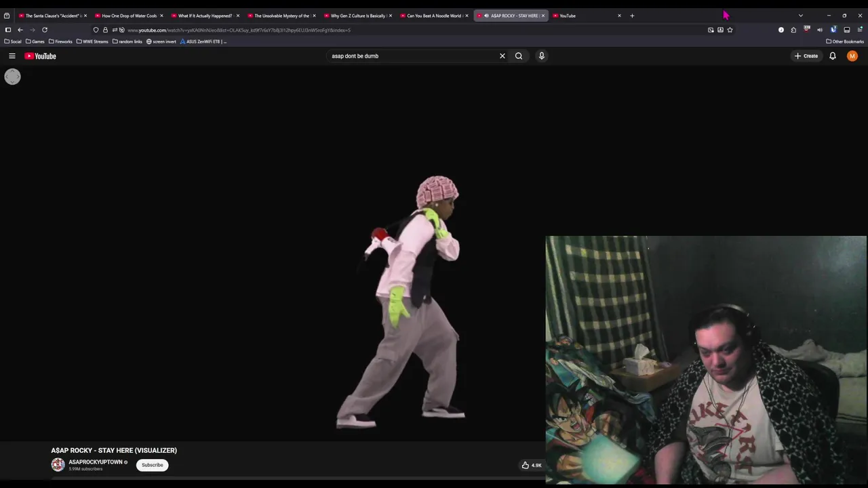Click the 5.99M subscribers text
The height and width of the screenshot is (488, 868).
click(x=85, y=469)
